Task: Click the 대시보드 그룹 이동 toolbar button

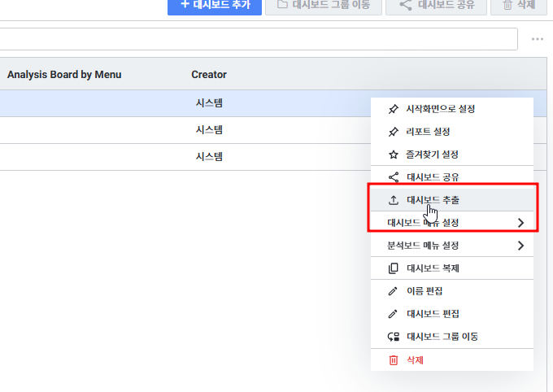Action: point(329,5)
